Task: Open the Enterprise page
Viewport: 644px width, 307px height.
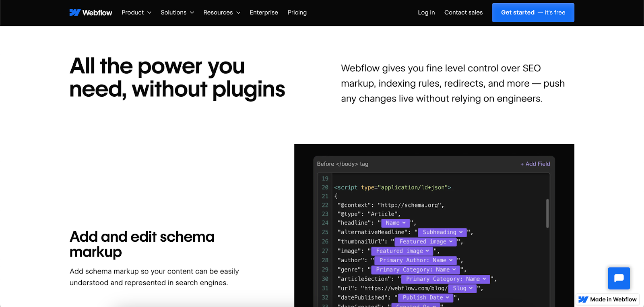Action: pyautogui.click(x=264, y=12)
